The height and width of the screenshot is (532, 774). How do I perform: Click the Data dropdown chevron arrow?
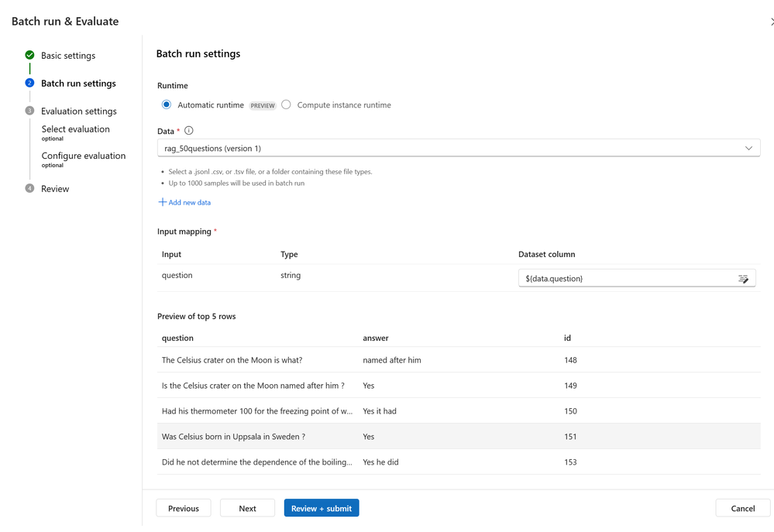(x=748, y=148)
